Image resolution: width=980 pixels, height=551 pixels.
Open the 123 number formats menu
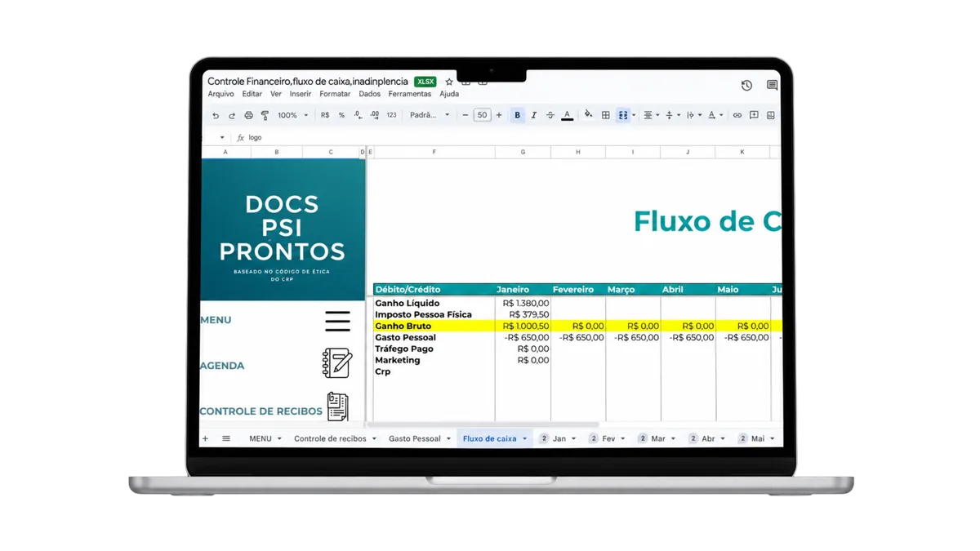coord(391,116)
